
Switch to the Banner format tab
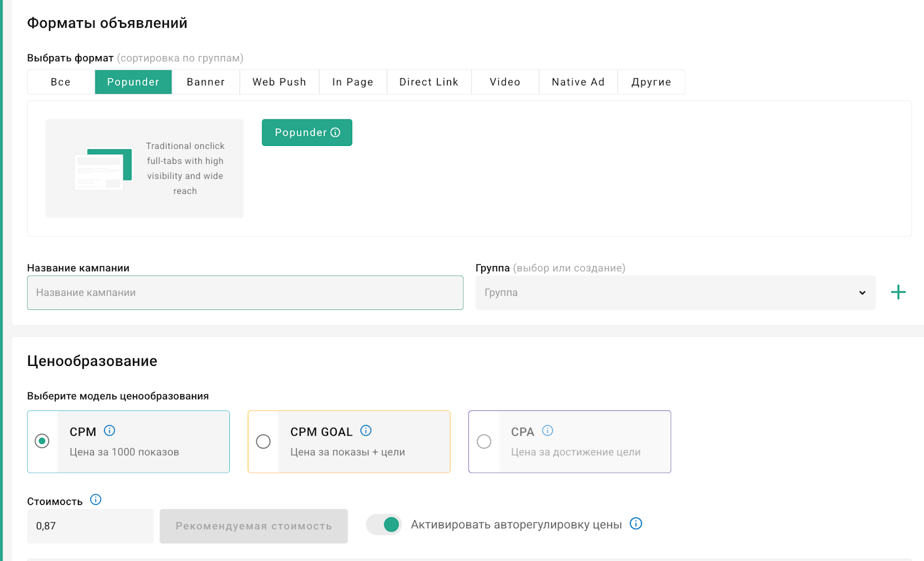(x=206, y=82)
